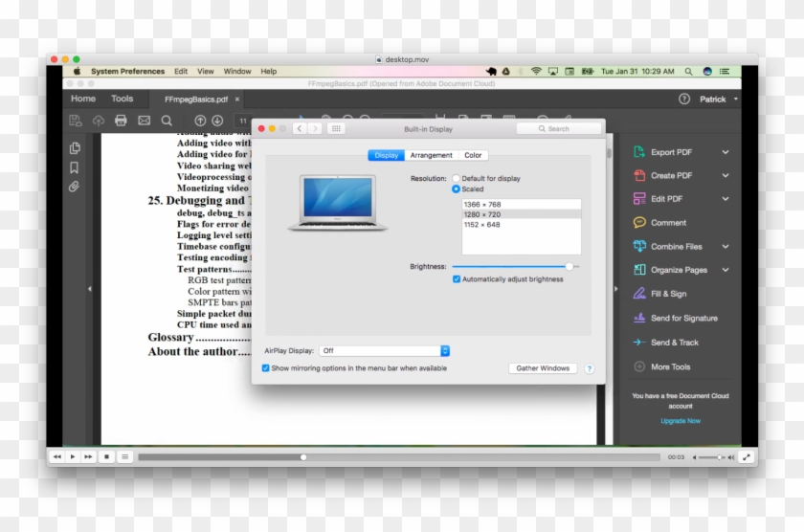Click the Comment speech bubble icon
The width and height of the screenshot is (804, 532).
tap(639, 222)
